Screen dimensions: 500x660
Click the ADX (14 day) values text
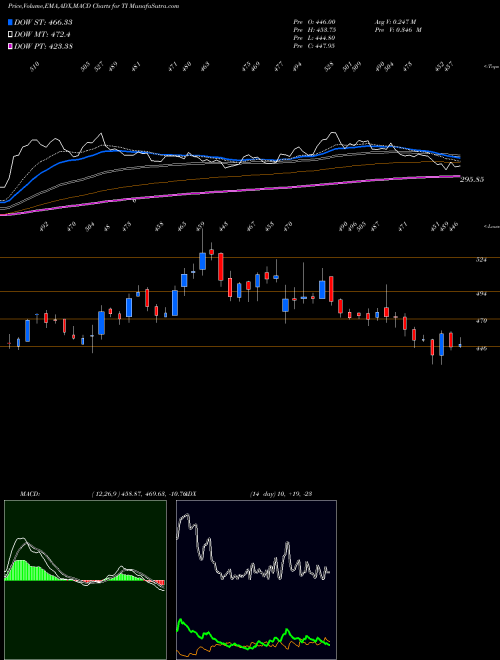pyautogui.click(x=281, y=494)
